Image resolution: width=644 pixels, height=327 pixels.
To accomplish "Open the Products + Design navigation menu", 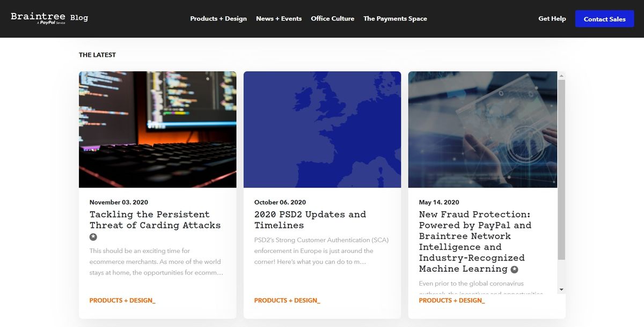I will (x=218, y=18).
